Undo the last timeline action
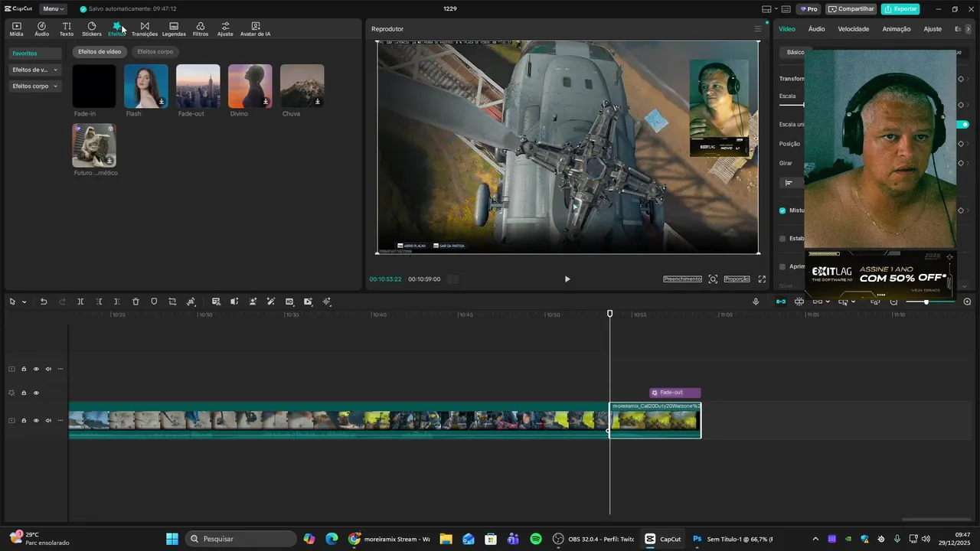The width and height of the screenshot is (980, 551). [44, 302]
